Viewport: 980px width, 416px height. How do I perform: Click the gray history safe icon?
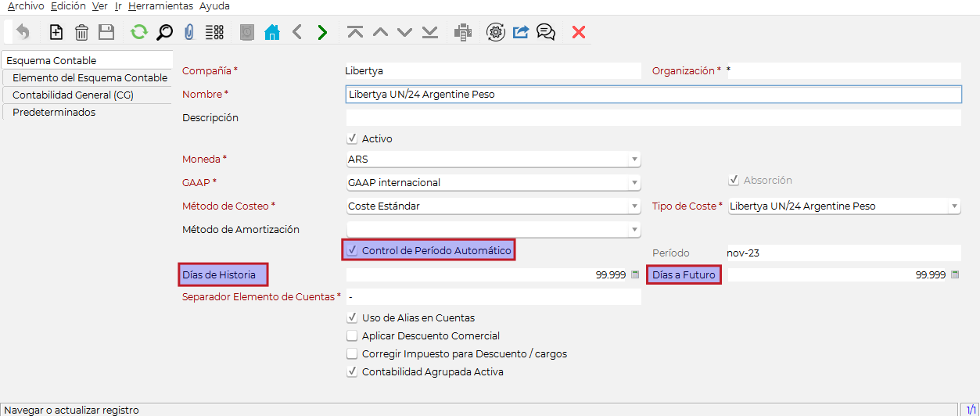[247, 32]
